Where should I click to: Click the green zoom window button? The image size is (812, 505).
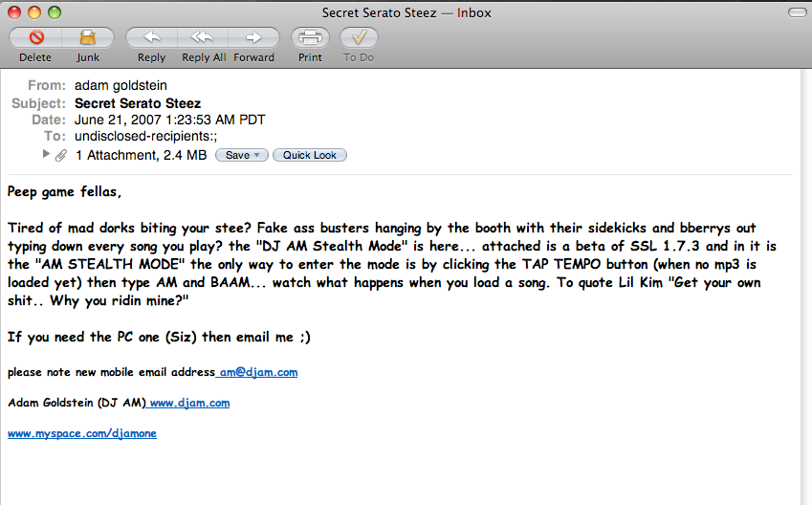coord(55,12)
